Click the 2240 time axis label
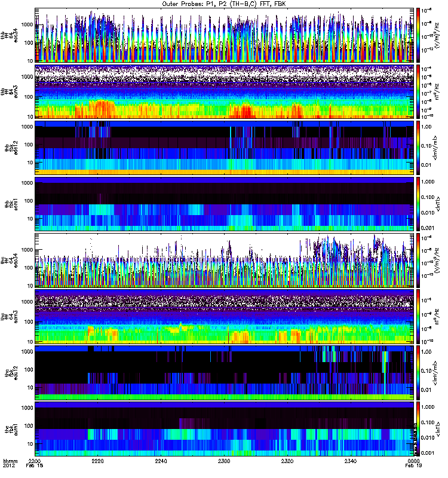448x478 pixels. (x=161, y=461)
